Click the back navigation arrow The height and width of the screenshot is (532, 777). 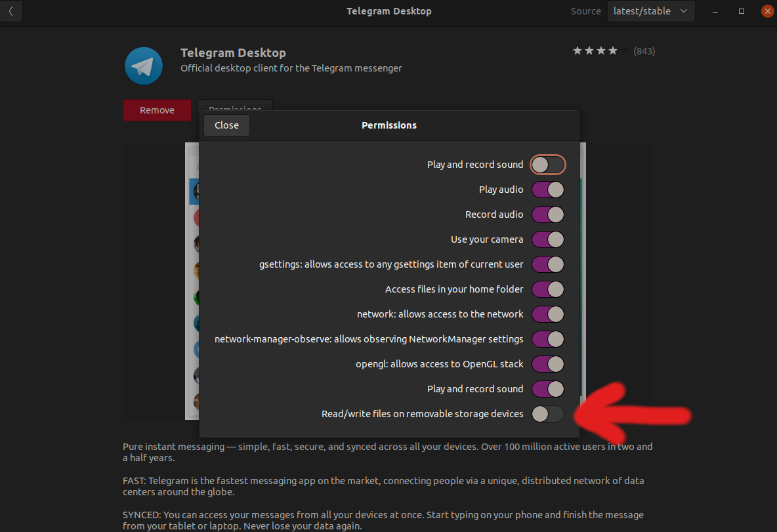[11, 11]
